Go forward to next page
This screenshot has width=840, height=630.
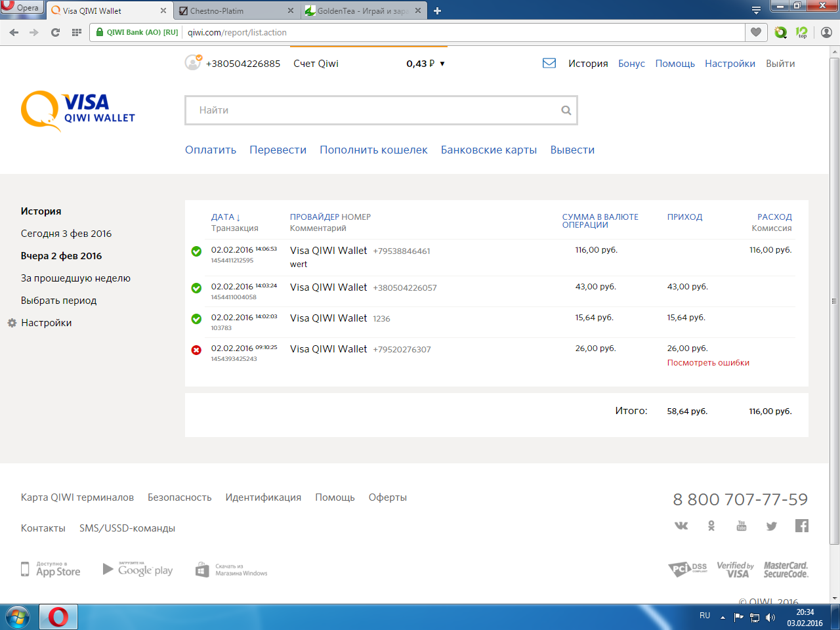(34, 32)
